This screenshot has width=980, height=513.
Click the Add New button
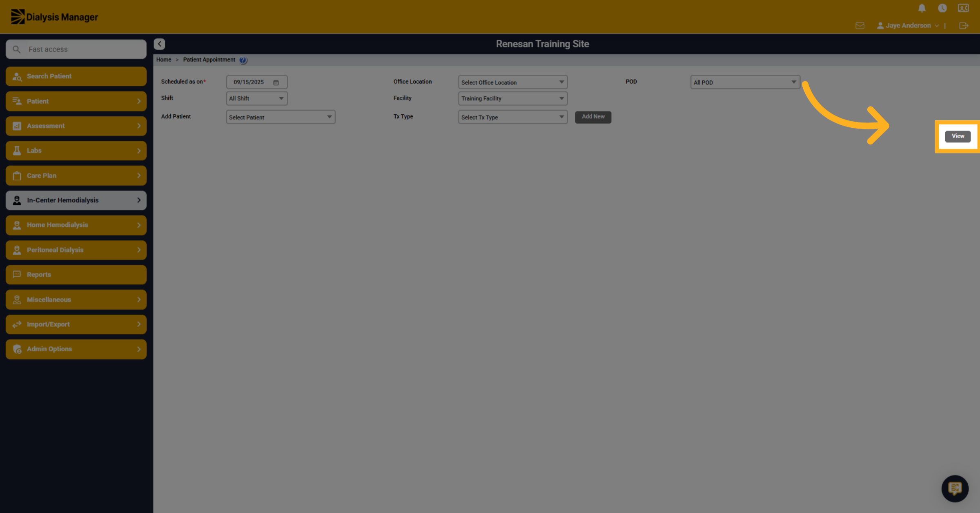[x=593, y=117]
